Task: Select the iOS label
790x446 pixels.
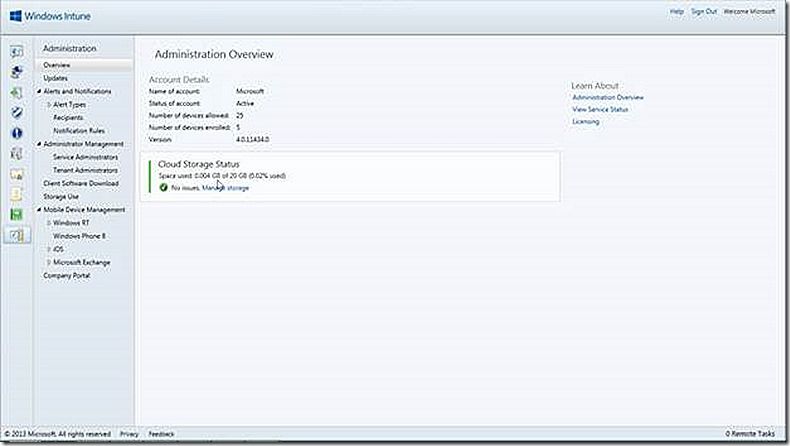Action: [58, 249]
